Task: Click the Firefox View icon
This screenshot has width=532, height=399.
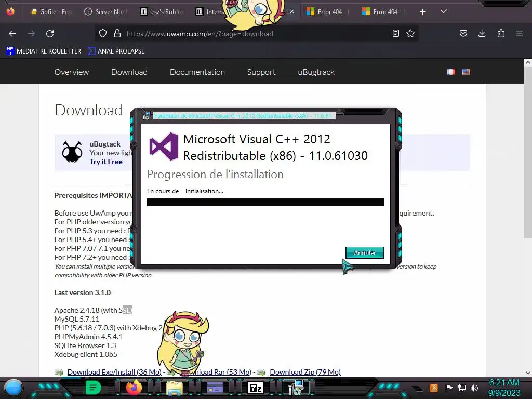Action: [10, 11]
